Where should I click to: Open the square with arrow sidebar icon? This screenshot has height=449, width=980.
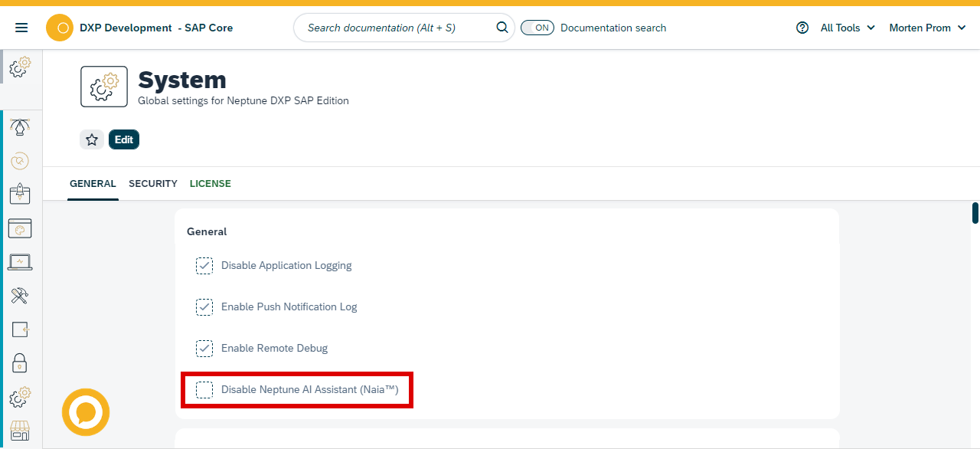(20, 329)
